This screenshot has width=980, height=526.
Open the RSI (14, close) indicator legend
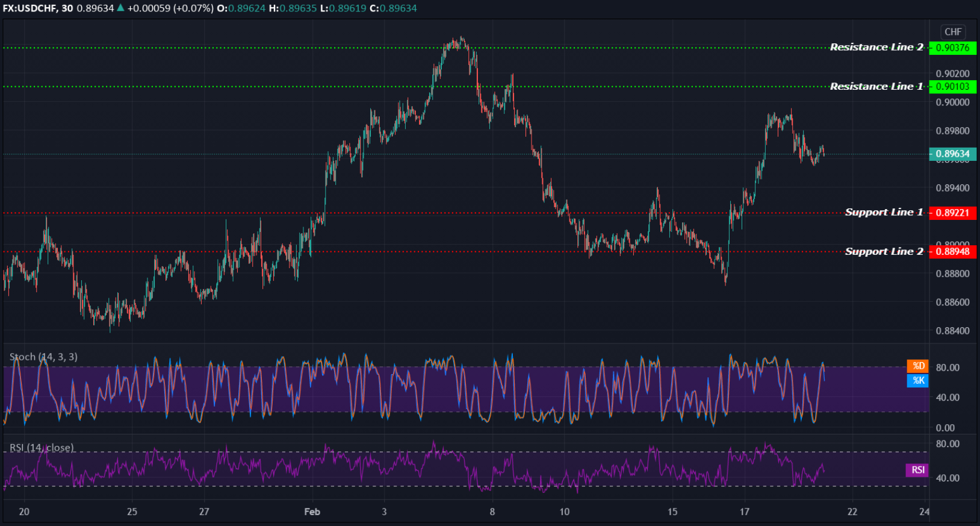42,448
